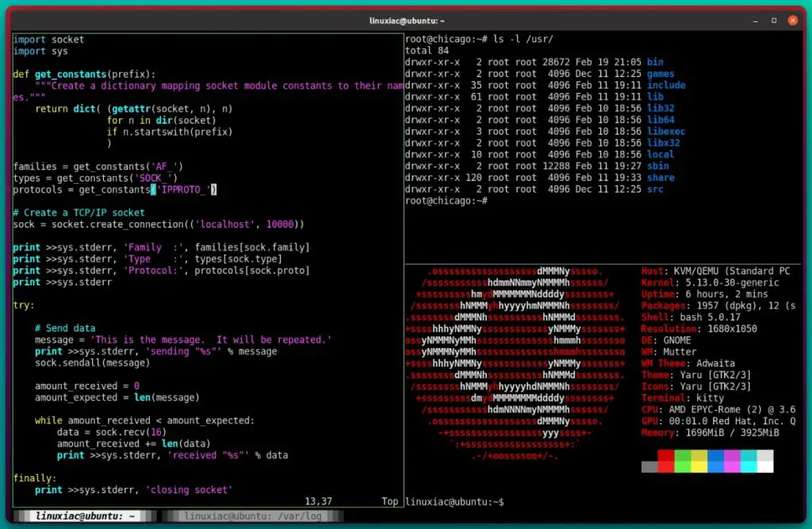Click the 'try:' keyword line

24,305
